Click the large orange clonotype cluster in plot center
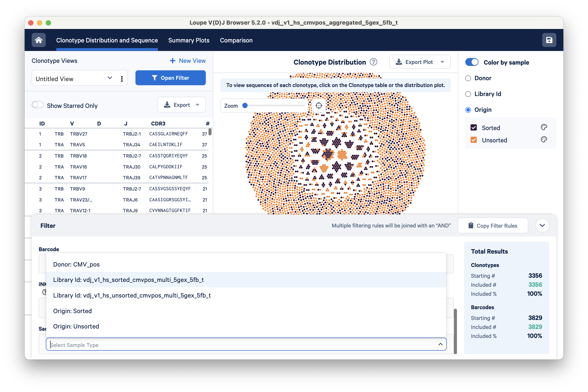Screen dimensions: 588x392 point(342,154)
